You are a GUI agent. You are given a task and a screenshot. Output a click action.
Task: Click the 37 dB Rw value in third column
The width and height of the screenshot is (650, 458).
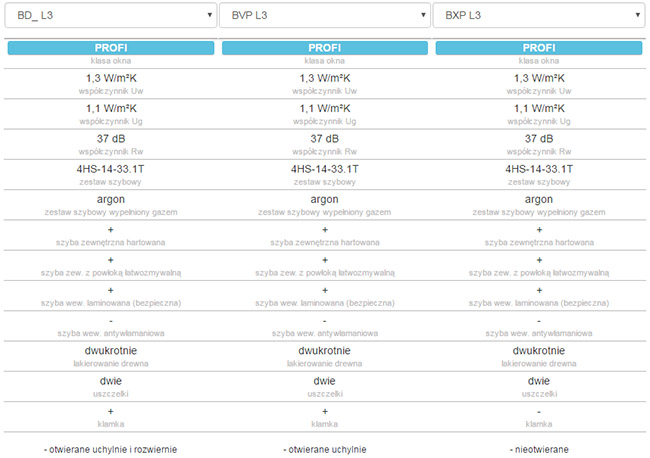pos(538,139)
